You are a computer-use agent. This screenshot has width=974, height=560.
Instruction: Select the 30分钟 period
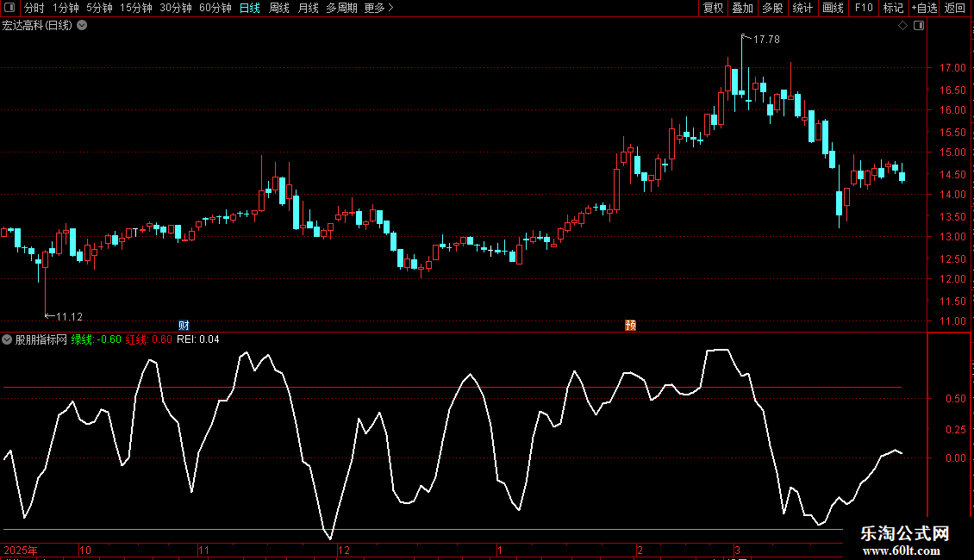pyautogui.click(x=176, y=8)
